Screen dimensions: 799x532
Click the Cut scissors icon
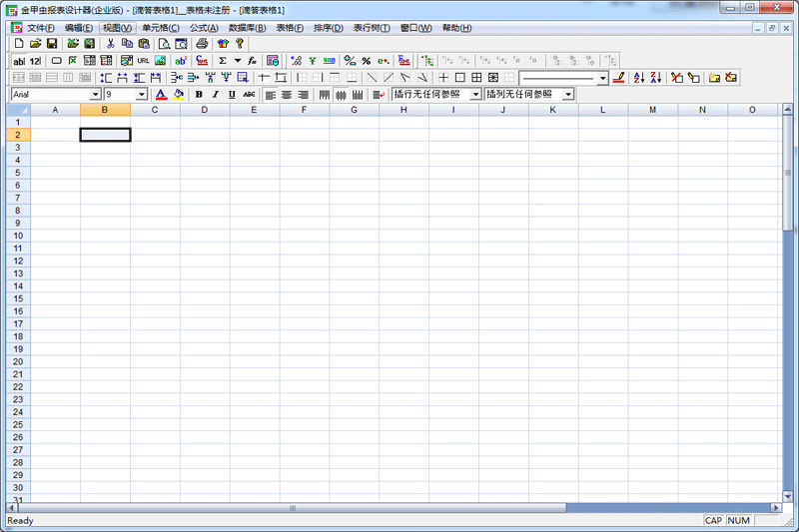point(110,44)
